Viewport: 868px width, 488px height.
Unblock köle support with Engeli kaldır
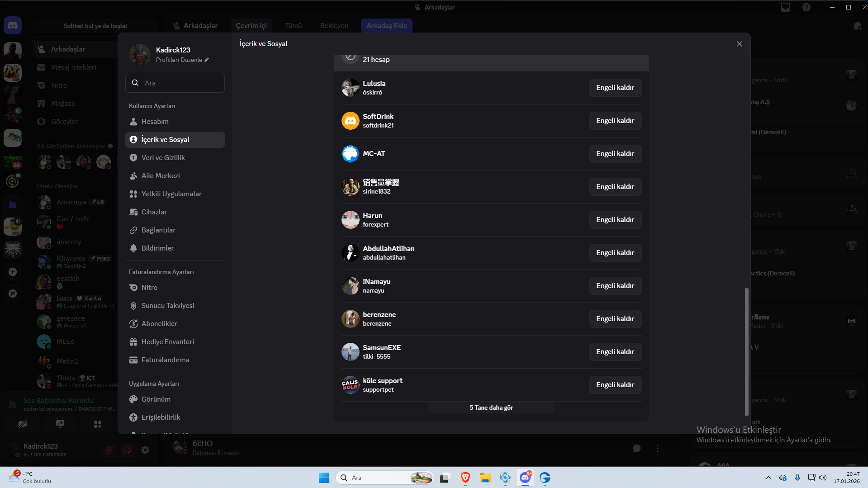[x=615, y=385]
